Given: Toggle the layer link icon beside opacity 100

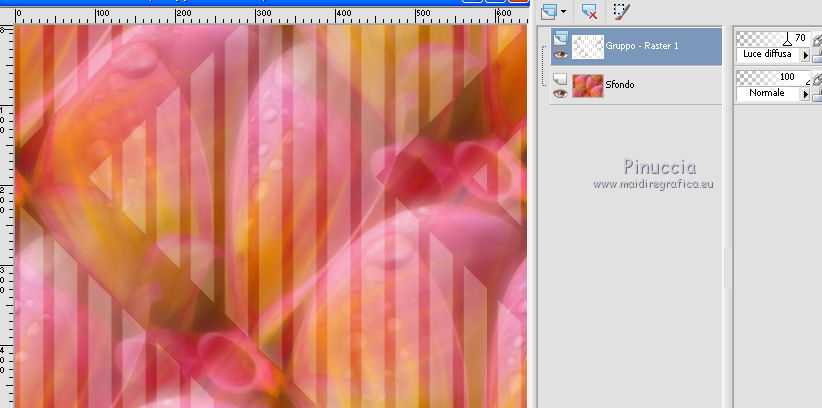Looking at the screenshot, I should click(817, 79).
